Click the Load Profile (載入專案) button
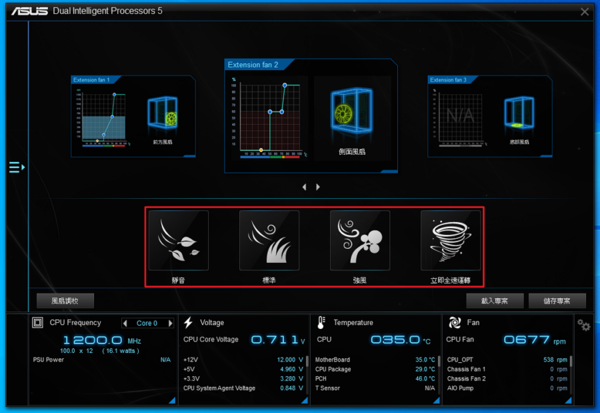 (494, 300)
